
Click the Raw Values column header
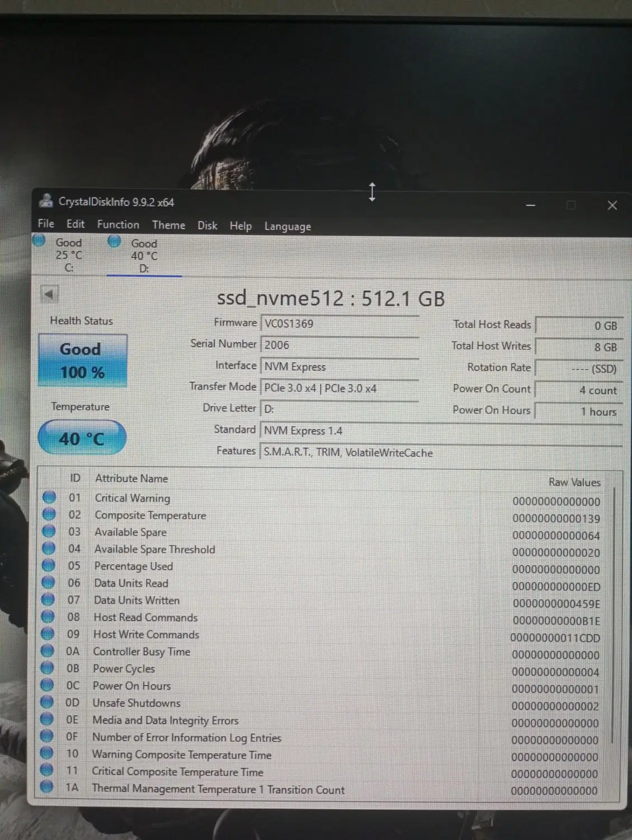point(574,482)
